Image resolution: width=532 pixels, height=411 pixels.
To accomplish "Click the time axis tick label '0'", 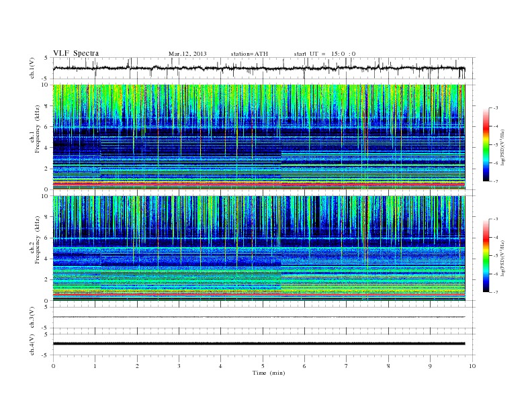I will tap(53, 366).
